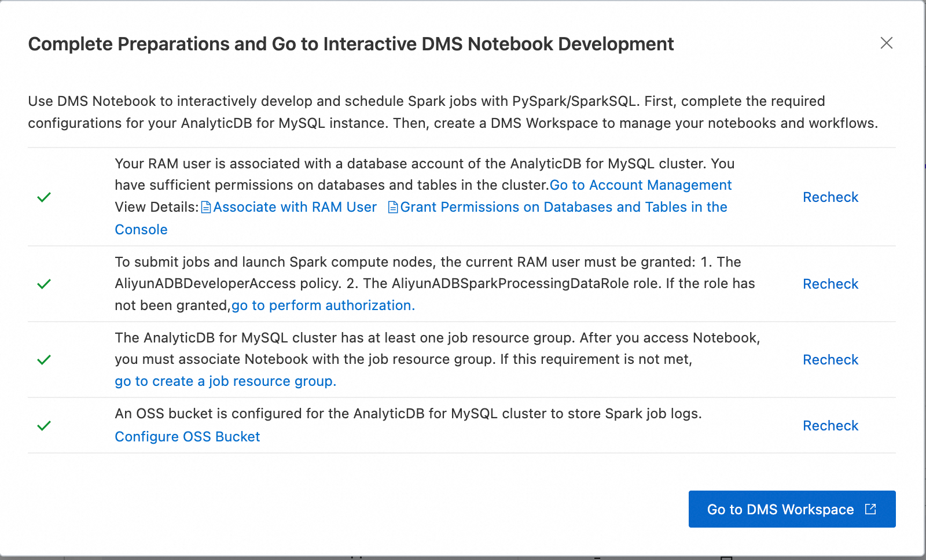Click green checkmark for Spark authorization row
Screen dimensions: 926x560
[x=44, y=284]
